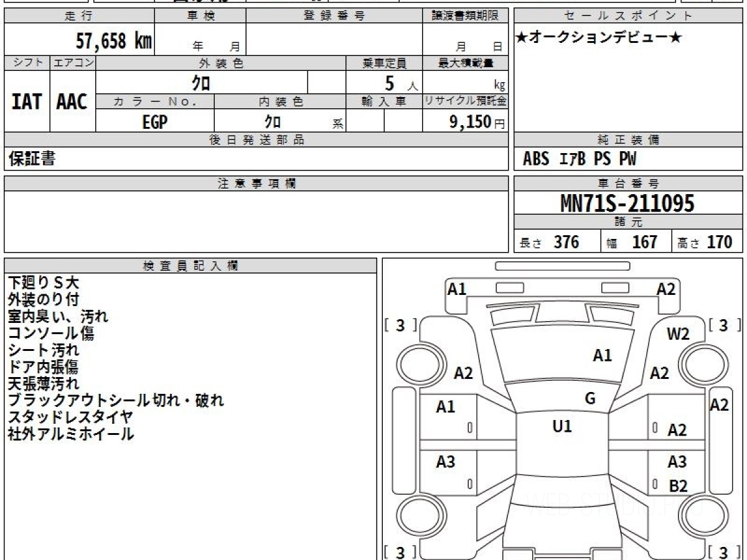Screen dimensions: 747x560
Task: Select the note ブラックアウトシール切れ・破れ
Action: (116, 401)
